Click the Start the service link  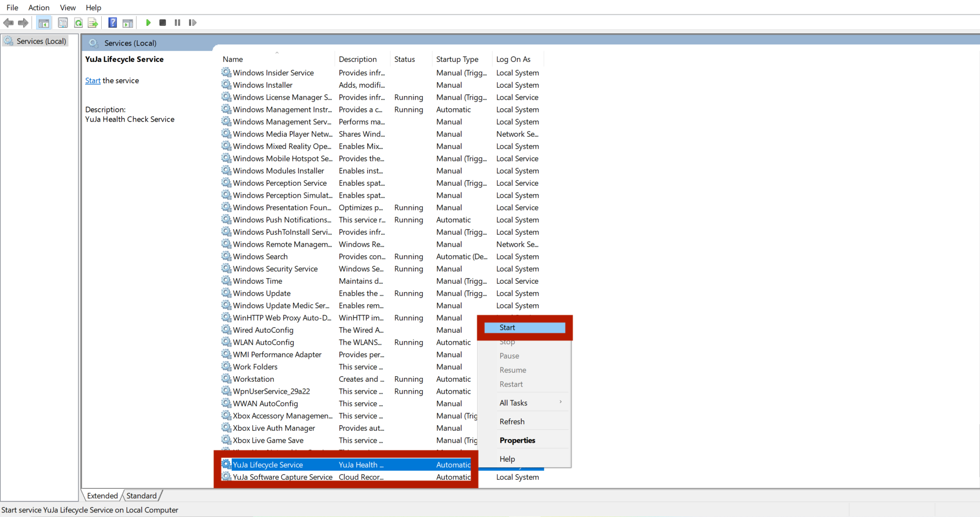(93, 80)
